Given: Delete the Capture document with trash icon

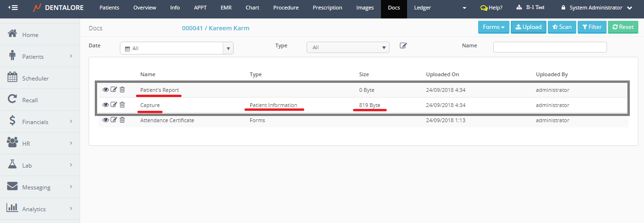Looking at the screenshot, I should pyautogui.click(x=122, y=105).
